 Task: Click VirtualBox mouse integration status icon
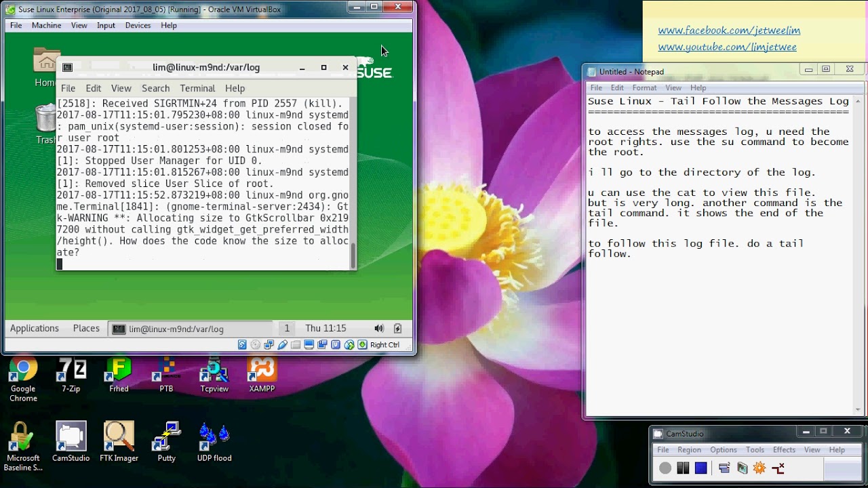349,345
